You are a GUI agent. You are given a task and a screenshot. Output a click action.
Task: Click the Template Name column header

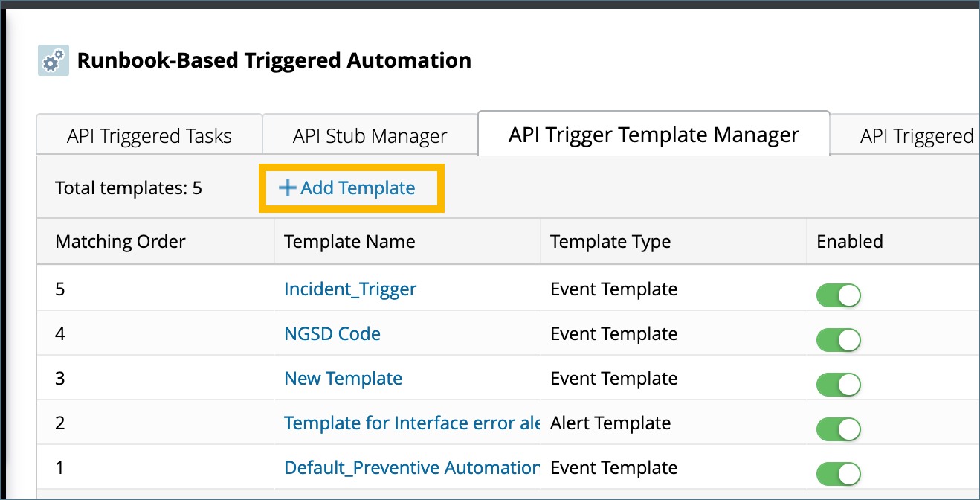pyautogui.click(x=349, y=241)
